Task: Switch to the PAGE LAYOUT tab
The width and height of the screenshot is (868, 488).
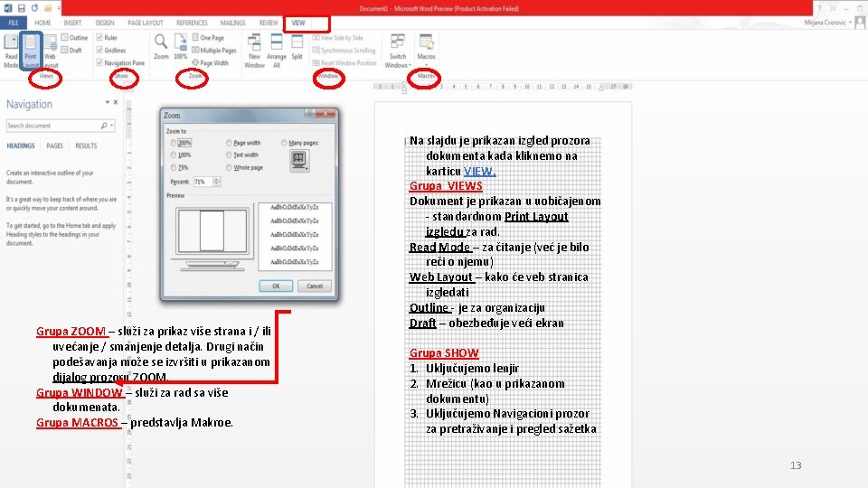Action: (145, 23)
